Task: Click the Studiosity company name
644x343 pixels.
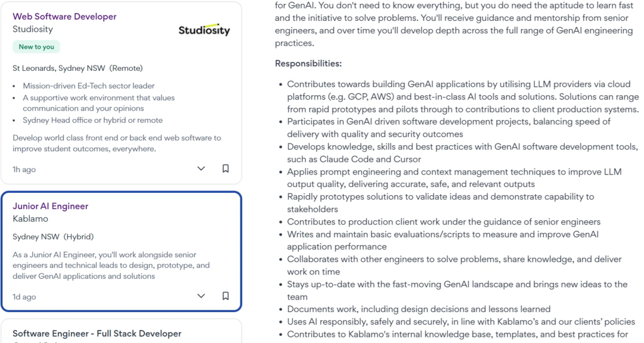Action: coord(33,29)
